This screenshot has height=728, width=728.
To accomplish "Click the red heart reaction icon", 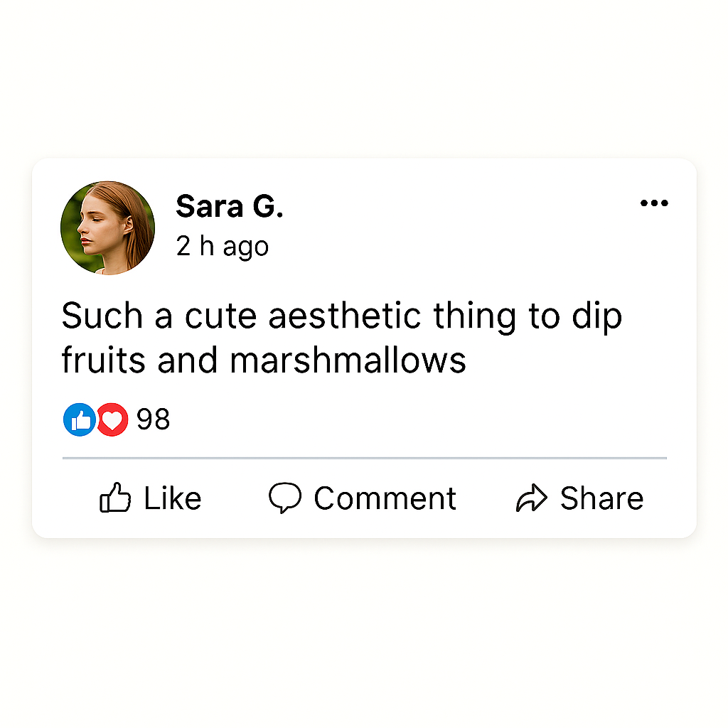I will coord(112,420).
